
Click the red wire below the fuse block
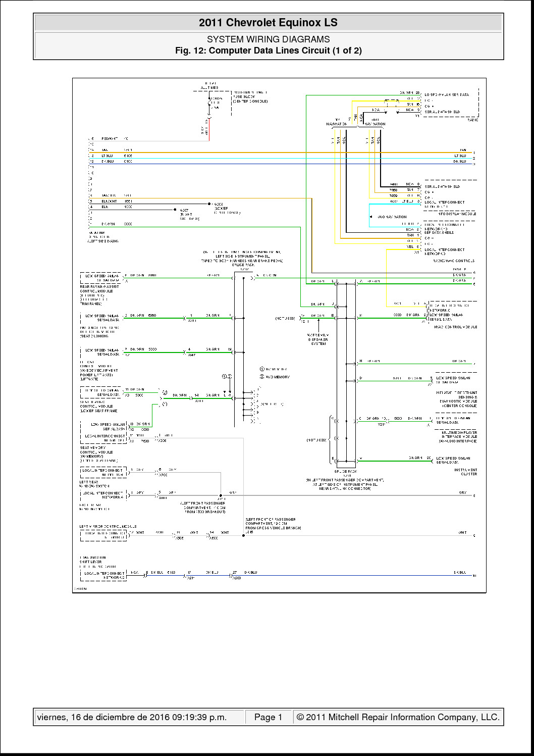pyautogui.click(x=209, y=130)
